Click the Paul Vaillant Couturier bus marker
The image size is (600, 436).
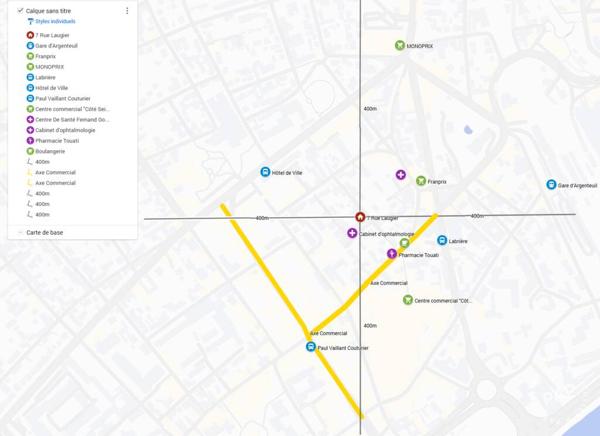310,347
